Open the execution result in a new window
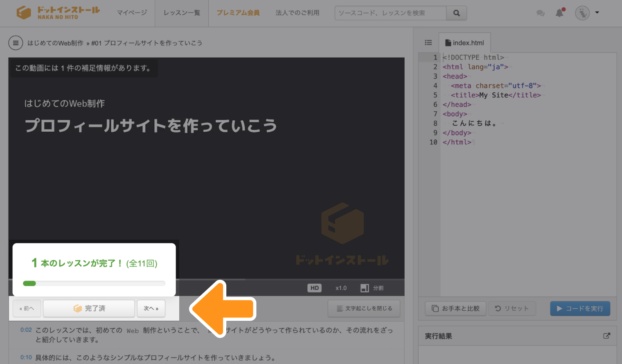Screen dimensions: 622x364 pos(606,336)
